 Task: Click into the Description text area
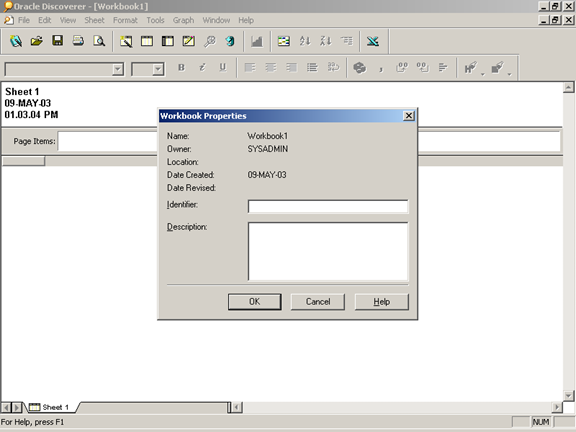tap(328, 251)
